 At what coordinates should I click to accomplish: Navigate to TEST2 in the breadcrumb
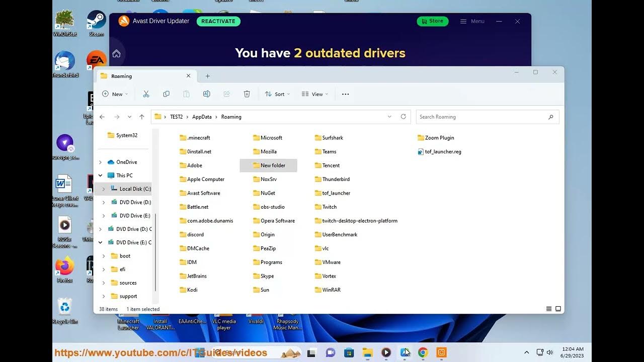click(176, 117)
